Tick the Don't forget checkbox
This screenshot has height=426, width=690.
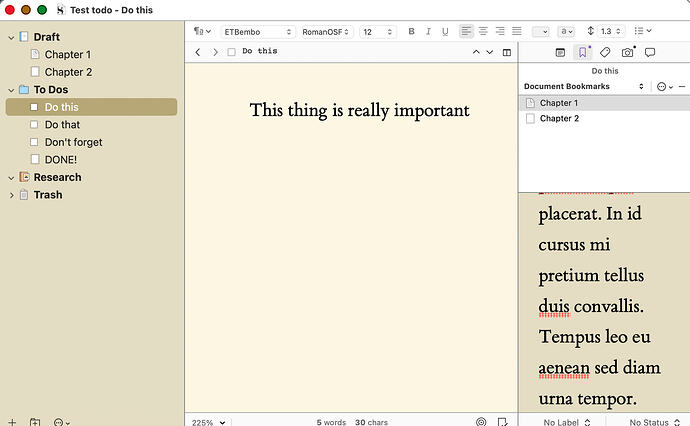tap(34, 142)
